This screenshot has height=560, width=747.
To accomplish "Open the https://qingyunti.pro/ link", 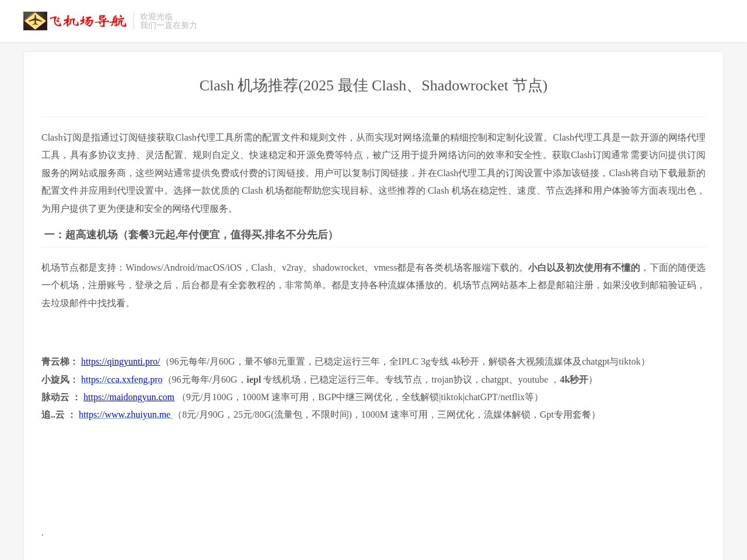I will point(120,362).
